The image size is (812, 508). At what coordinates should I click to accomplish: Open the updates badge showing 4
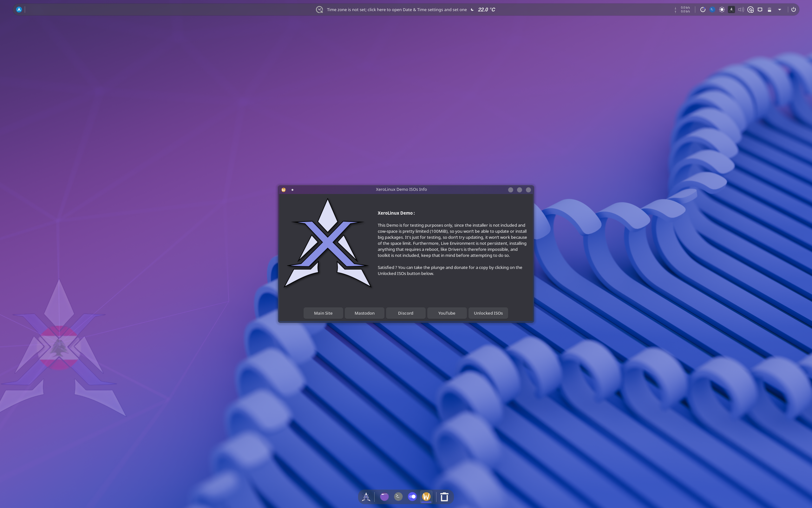click(x=731, y=10)
